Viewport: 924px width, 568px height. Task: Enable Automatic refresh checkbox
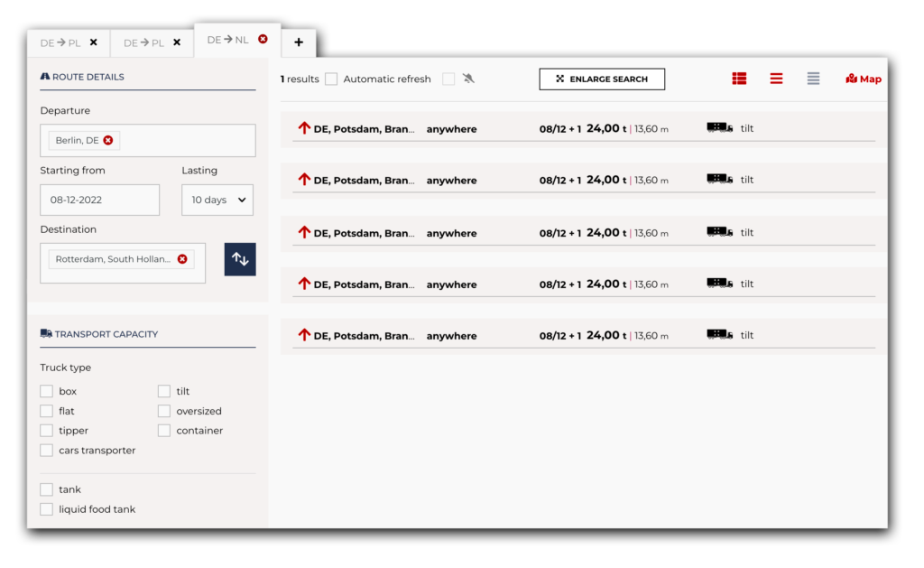[x=331, y=79]
